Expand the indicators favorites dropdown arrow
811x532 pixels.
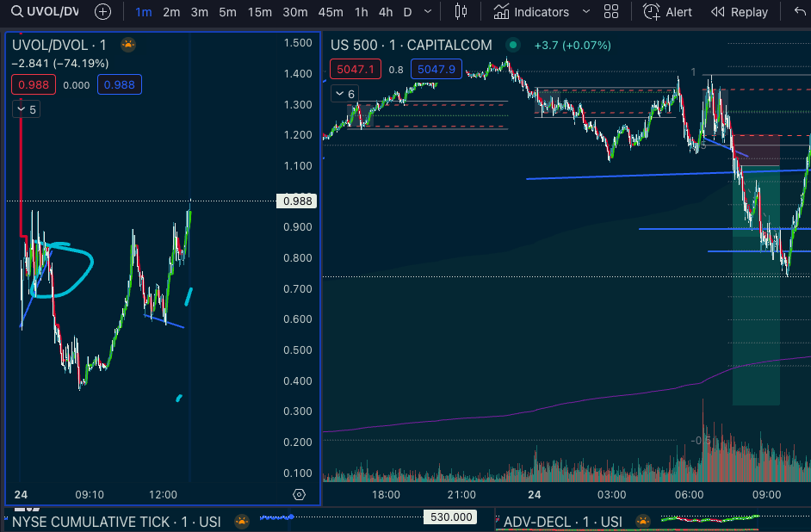[586, 12]
